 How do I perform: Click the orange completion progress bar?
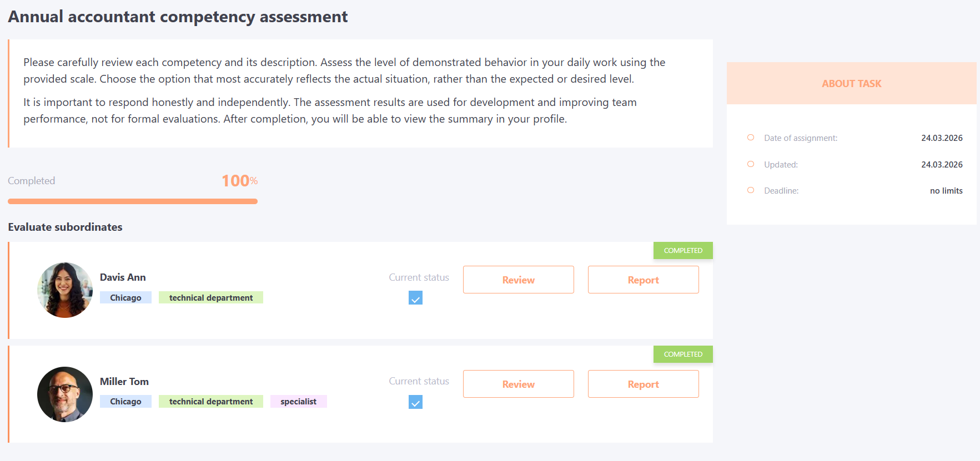click(133, 201)
